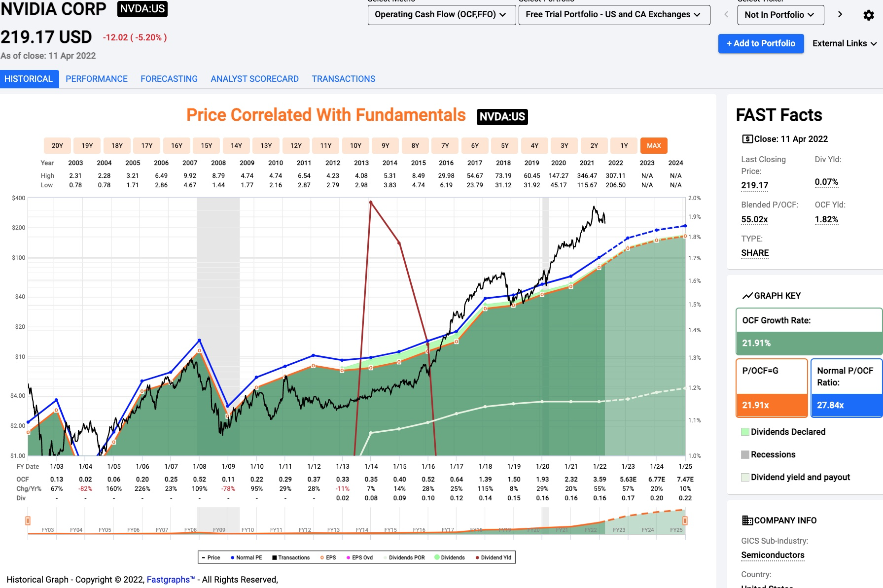This screenshot has width=883, height=588.
Task: Click the Normal P/OCF Ratio blue box
Action: [x=847, y=388]
